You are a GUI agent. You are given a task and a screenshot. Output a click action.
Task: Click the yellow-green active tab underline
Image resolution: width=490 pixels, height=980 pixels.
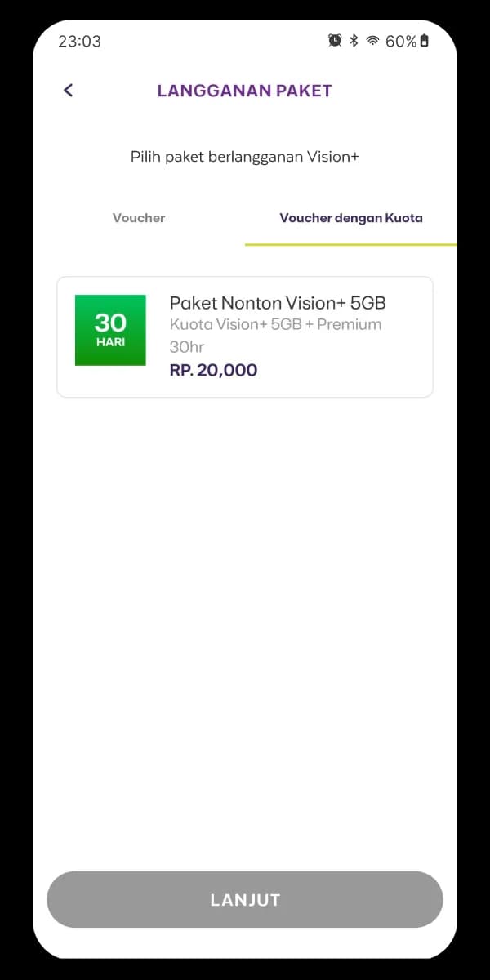351,244
